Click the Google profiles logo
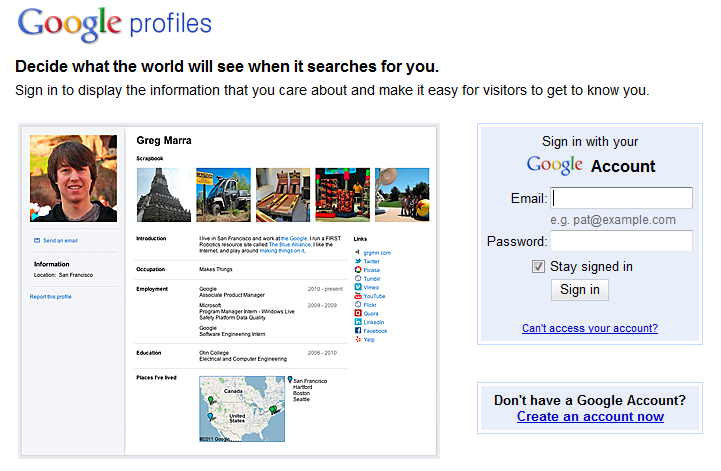This screenshot has width=721, height=471. click(x=114, y=24)
